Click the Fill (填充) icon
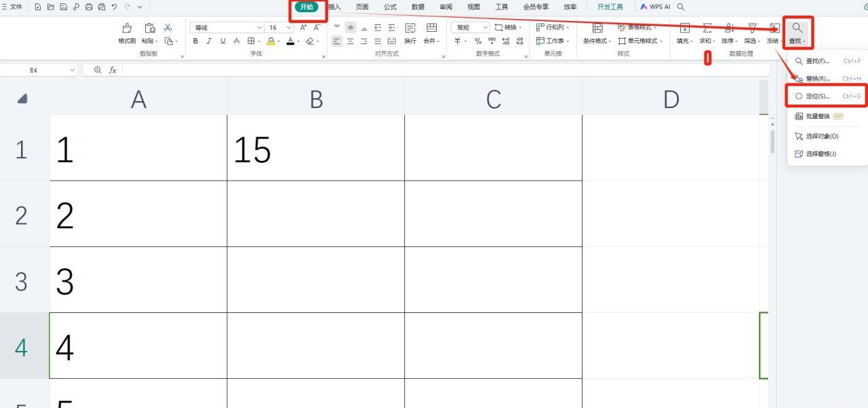 [685, 28]
